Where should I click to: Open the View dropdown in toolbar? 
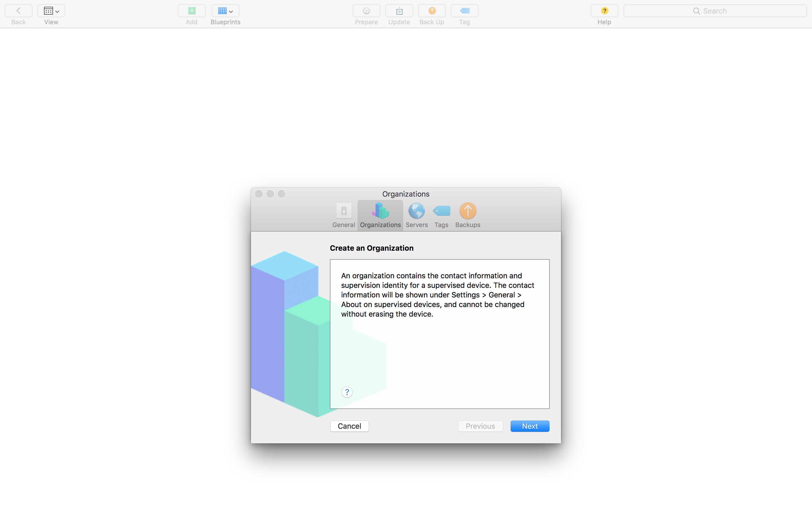[51, 11]
